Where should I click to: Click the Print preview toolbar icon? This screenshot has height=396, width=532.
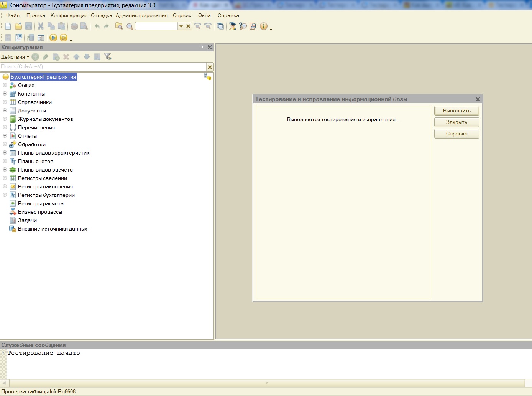coord(84,26)
